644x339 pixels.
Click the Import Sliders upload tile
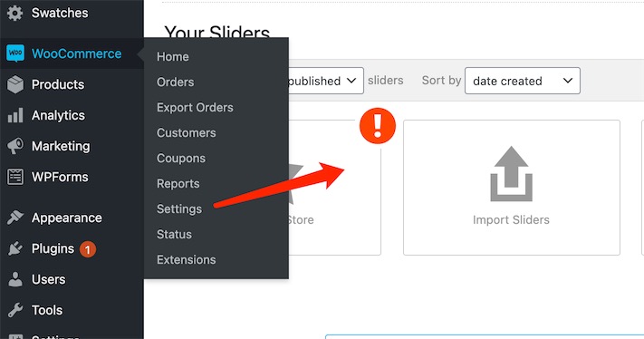pos(512,188)
